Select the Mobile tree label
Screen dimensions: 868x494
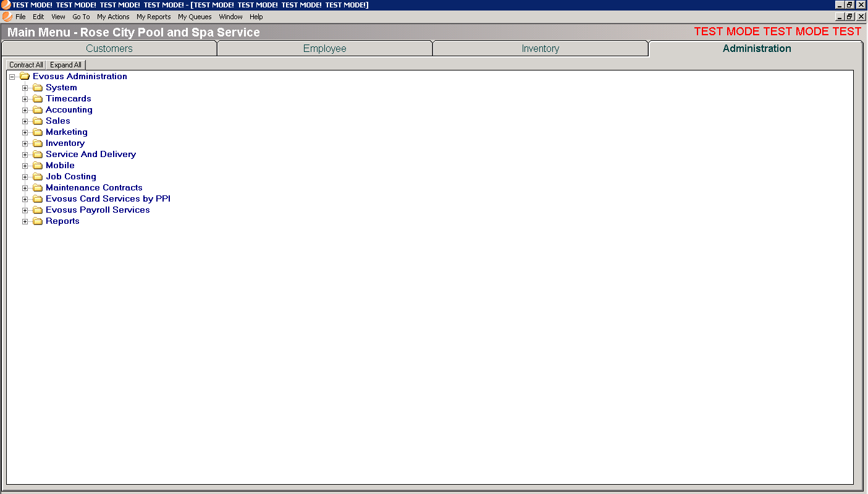click(60, 166)
